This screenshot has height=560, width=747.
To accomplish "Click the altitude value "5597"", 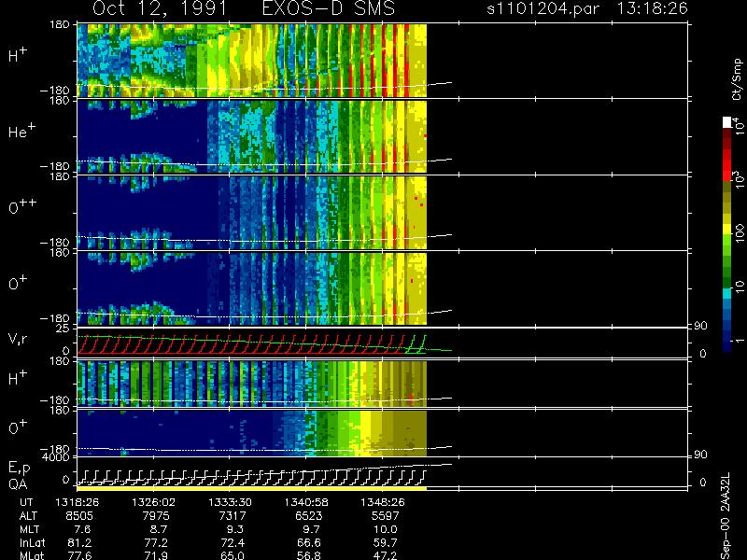I will pos(385,516).
